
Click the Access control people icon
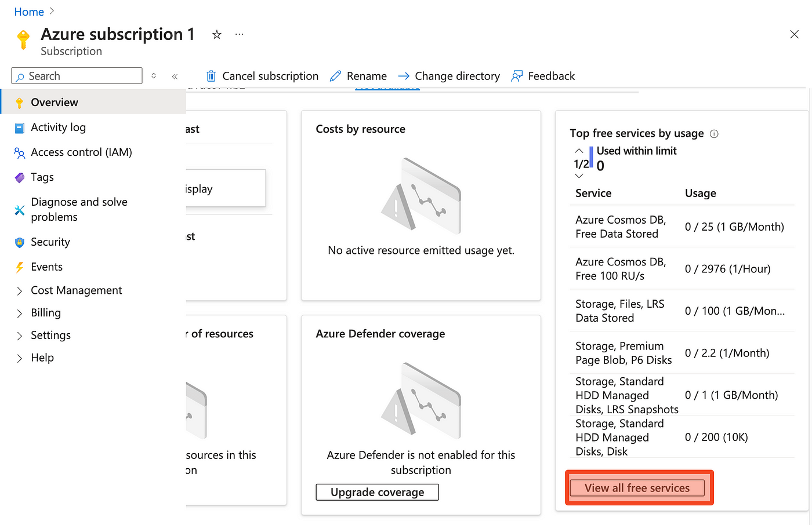tap(20, 153)
